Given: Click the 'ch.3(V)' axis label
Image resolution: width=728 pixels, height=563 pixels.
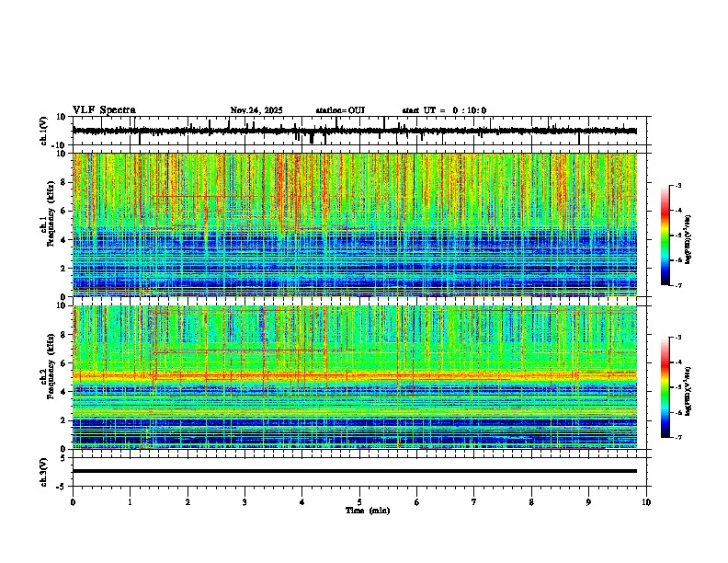Looking at the screenshot, I should (44, 472).
